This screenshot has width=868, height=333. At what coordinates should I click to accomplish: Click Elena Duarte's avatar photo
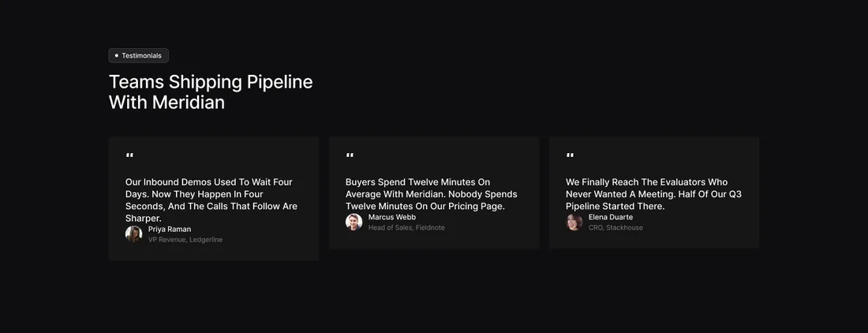(574, 222)
